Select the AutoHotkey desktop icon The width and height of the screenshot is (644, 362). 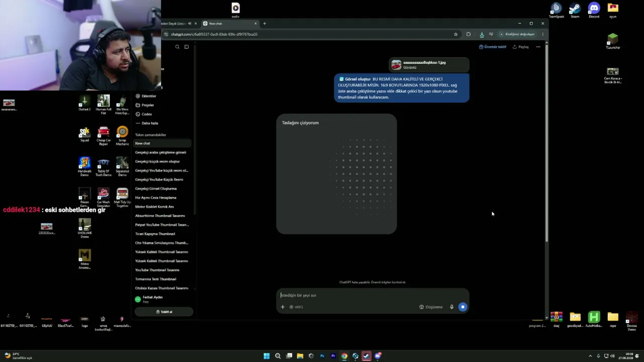594,320
